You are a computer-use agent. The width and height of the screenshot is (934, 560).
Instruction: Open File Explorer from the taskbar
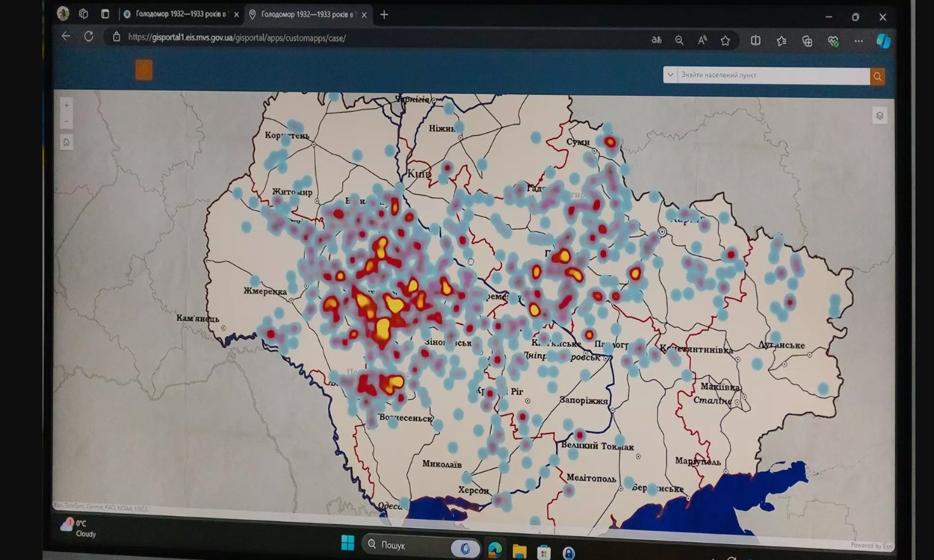(x=519, y=551)
